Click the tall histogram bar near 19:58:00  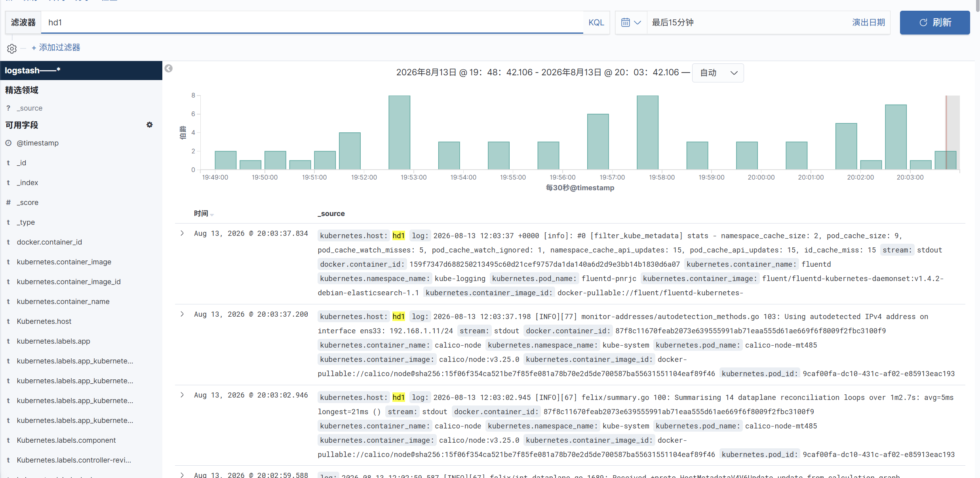(x=647, y=132)
